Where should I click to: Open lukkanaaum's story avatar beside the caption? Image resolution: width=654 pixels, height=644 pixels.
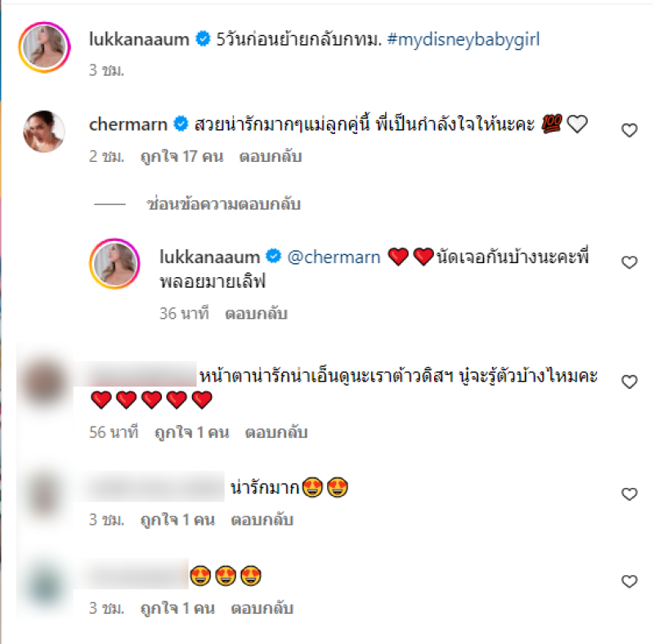tap(44, 47)
